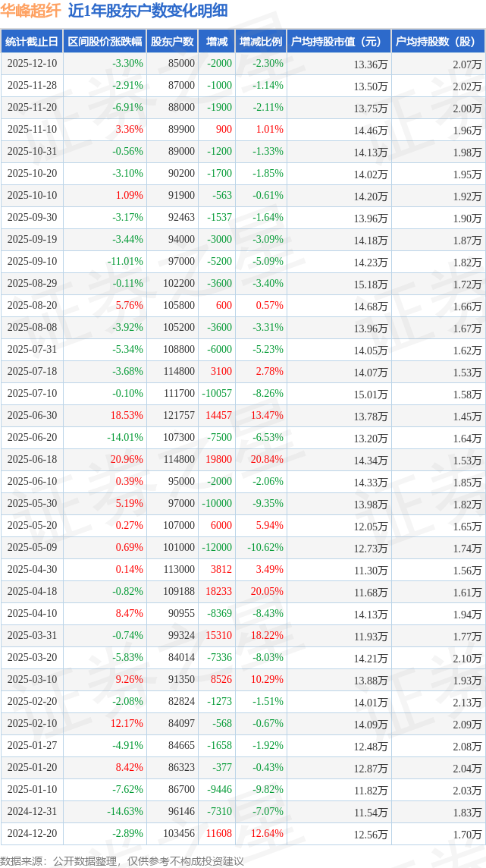This screenshot has width=486, height=868.
Task: Click the 增减 column header
Action: tap(217, 42)
